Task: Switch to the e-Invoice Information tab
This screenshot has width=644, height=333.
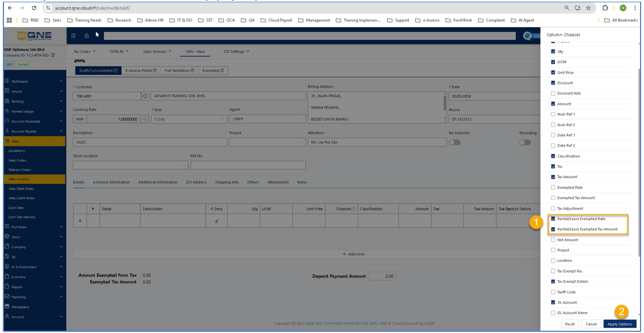Action: click(111, 182)
